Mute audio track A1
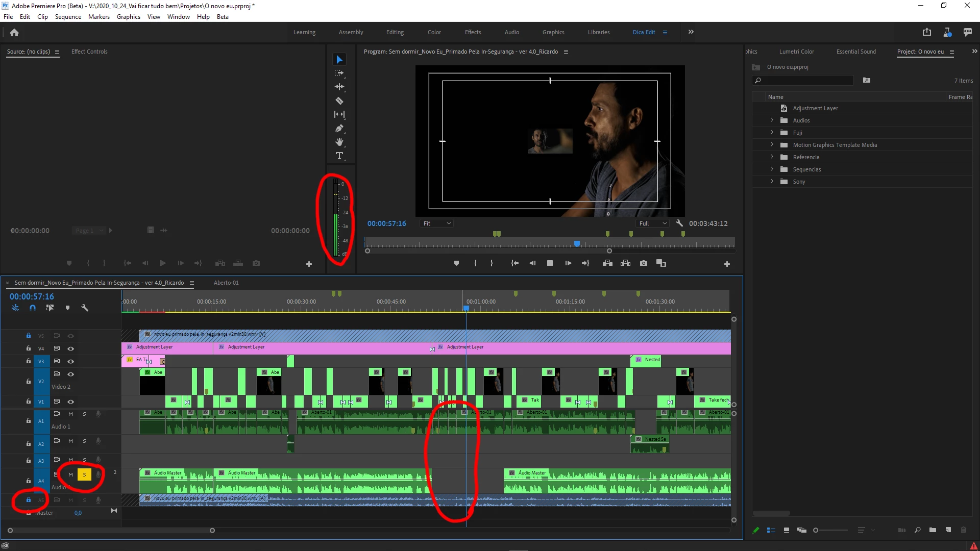The image size is (980, 551). [70, 414]
